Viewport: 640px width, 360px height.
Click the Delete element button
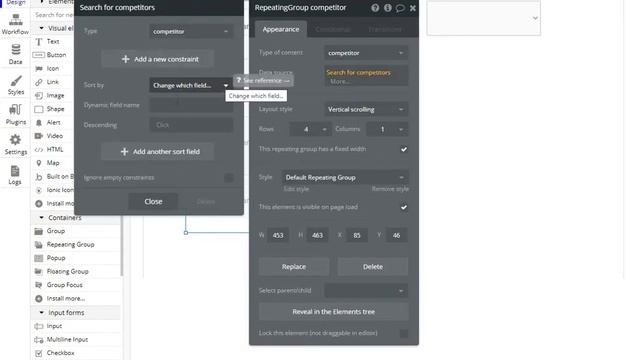(373, 267)
